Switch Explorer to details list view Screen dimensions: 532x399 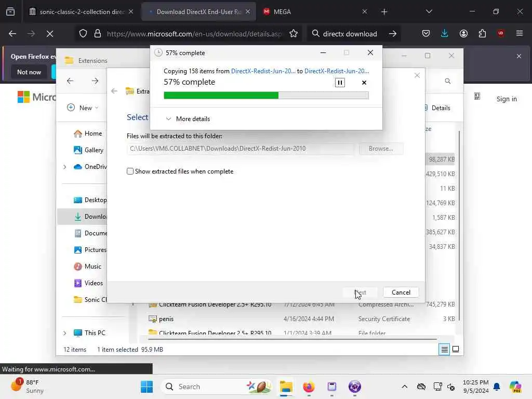pyautogui.click(x=444, y=349)
